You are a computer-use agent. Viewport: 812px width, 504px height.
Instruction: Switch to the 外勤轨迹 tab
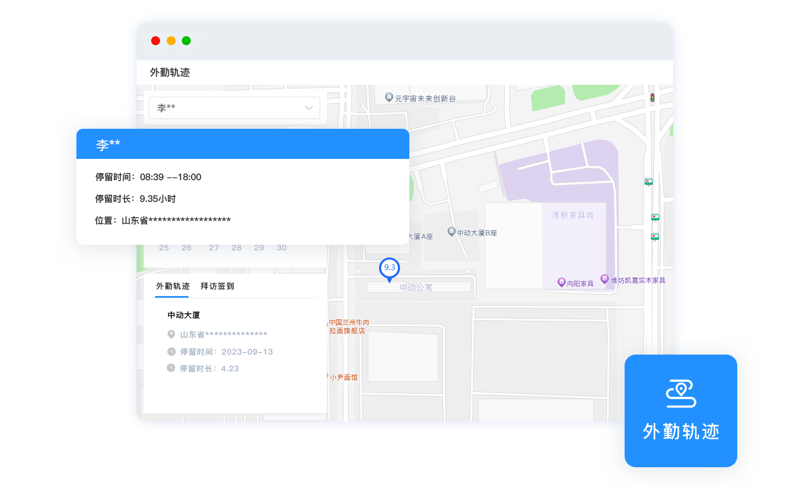tap(172, 286)
